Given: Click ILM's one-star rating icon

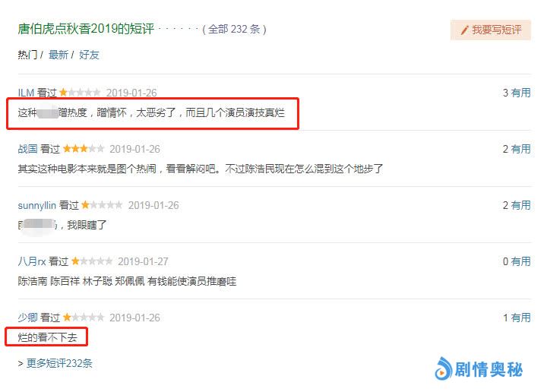Looking at the screenshot, I should [x=63, y=93].
